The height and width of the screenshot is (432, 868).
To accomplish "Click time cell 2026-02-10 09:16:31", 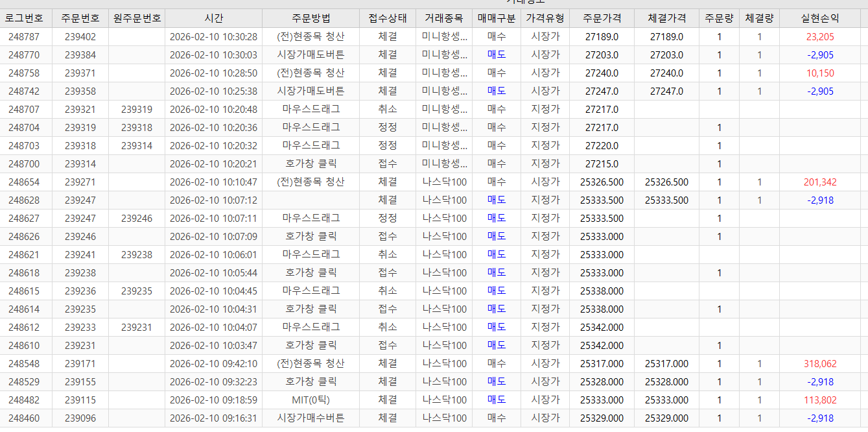I will tap(213, 418).
